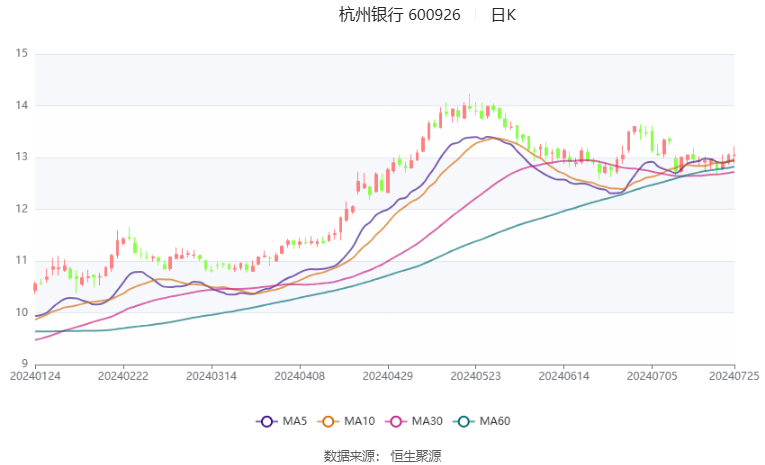Image resolution: width=765 pixels, height=465 pixels.
Task: Toggle the MA60 teal legend marker
Action: (x=464, y=422)
